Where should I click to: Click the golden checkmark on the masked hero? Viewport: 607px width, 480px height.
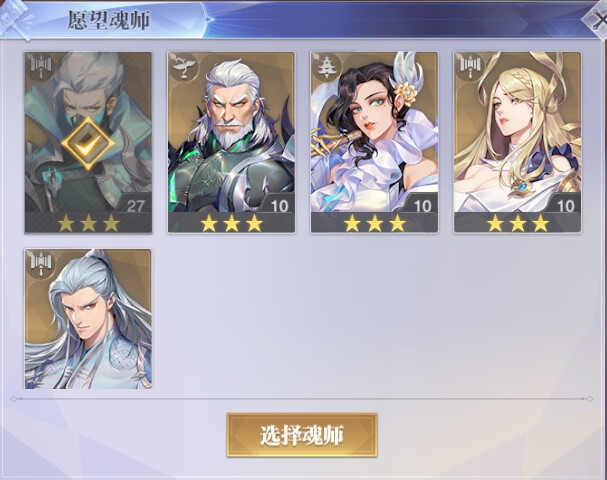[88, 143]
